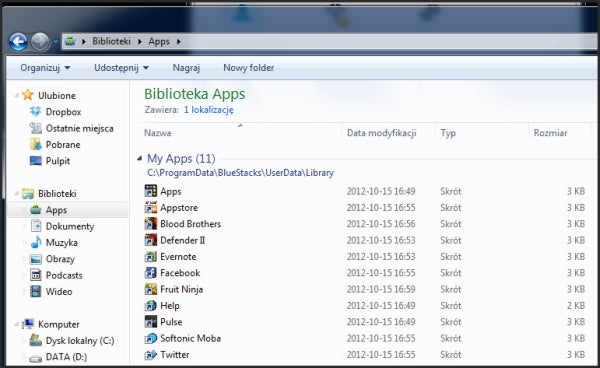Open the Dysk lokalny (C:) drive icon

click(x=36, y=340)
